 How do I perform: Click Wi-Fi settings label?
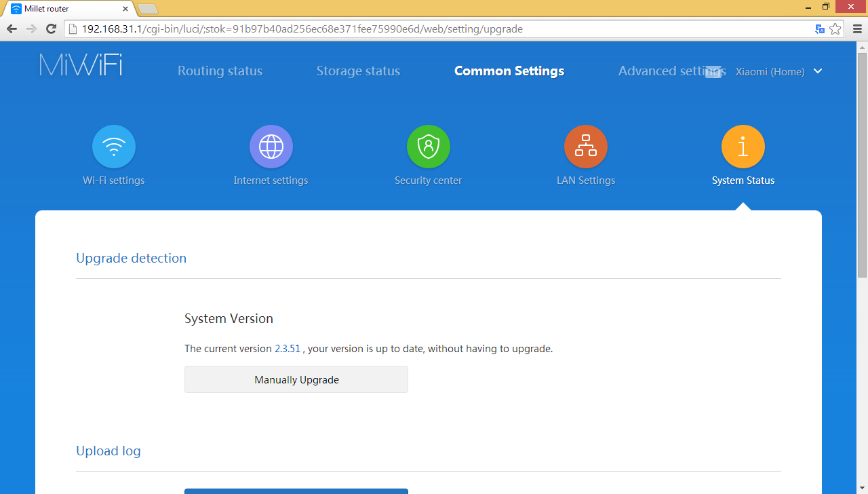pyautogui.click(x=114, y=180)
